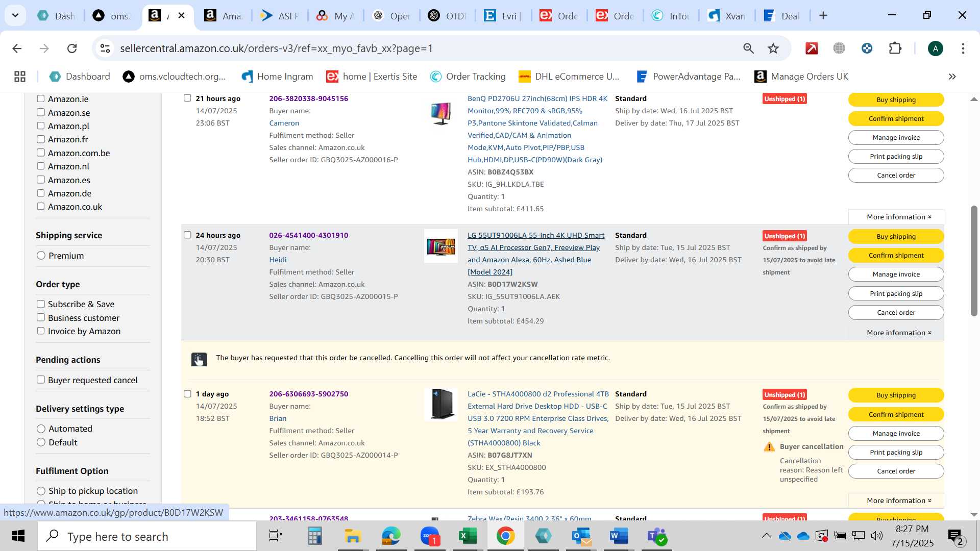Screen dimensions: 980x551
Task: Open the Chrome three-dot menu
Action: (963, 48)
